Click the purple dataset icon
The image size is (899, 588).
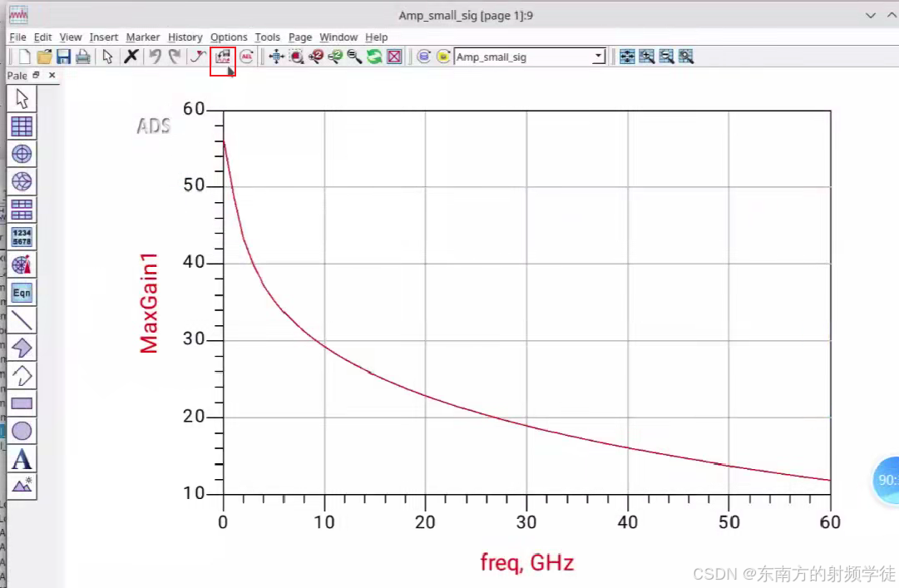423,57
